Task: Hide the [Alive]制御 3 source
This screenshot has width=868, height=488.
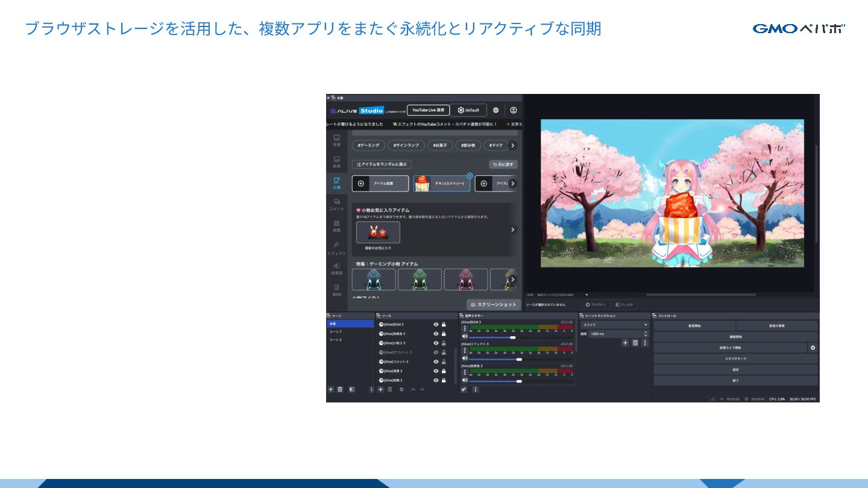Action: [x=436, y=381]
